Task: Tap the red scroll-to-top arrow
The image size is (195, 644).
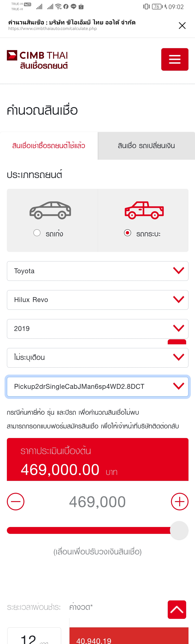Action: [177, 609]
